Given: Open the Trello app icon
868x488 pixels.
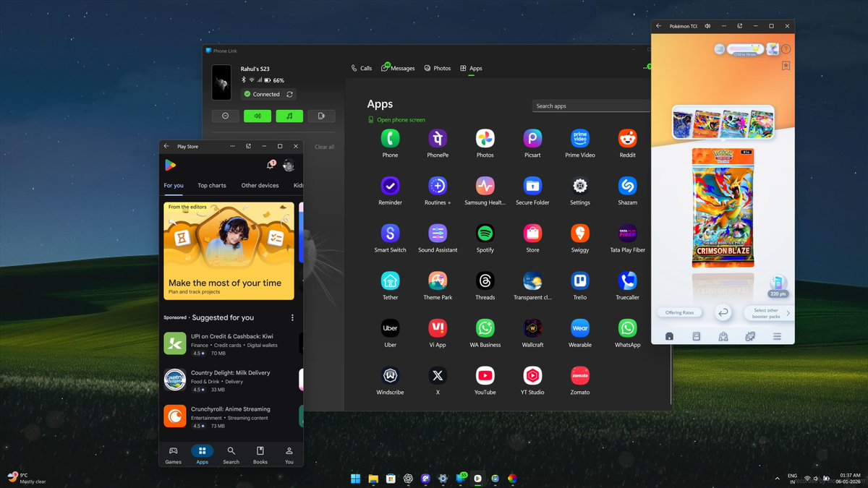Looking at the screenshot, I should click(x=580, y=281).
